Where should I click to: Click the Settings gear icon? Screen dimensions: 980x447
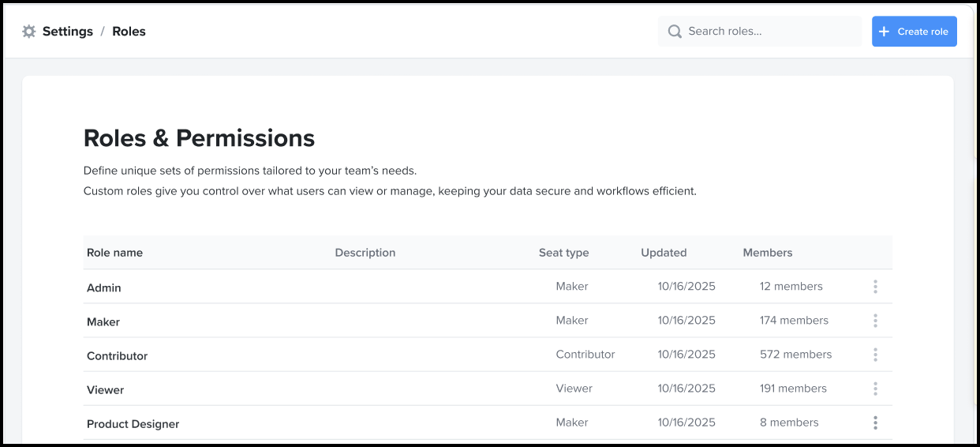point(29,32)
